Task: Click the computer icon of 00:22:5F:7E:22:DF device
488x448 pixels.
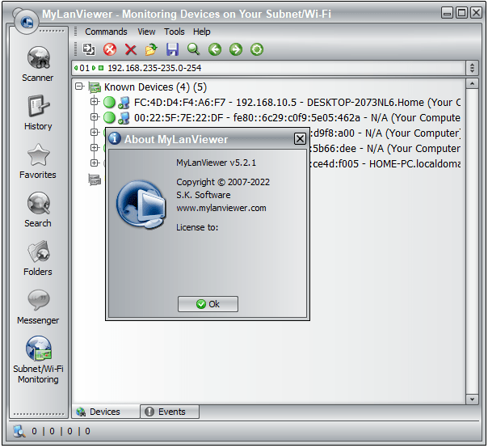Action: [x=124, y=118]
